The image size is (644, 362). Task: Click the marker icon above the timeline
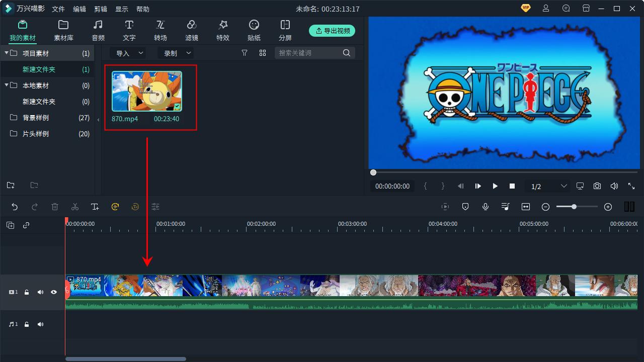[465, 206]
